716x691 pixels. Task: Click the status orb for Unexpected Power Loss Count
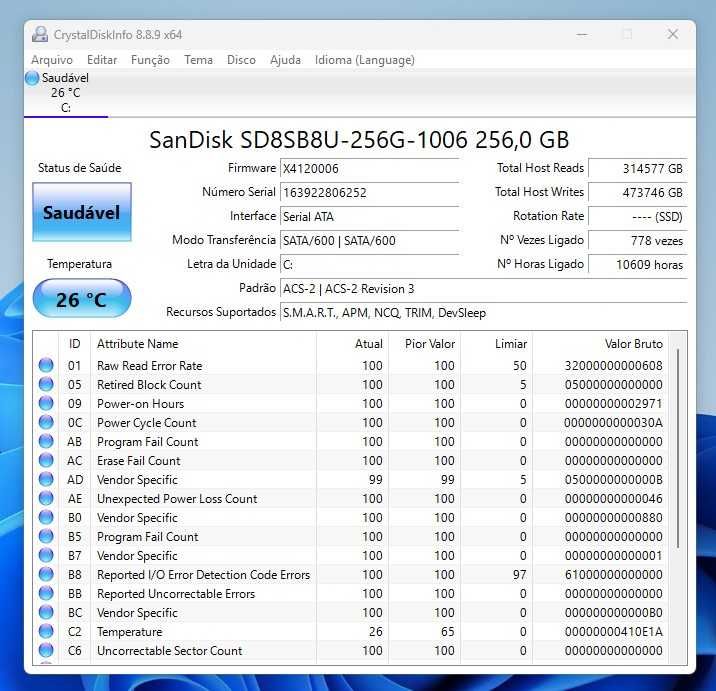[x=46, y=498]
